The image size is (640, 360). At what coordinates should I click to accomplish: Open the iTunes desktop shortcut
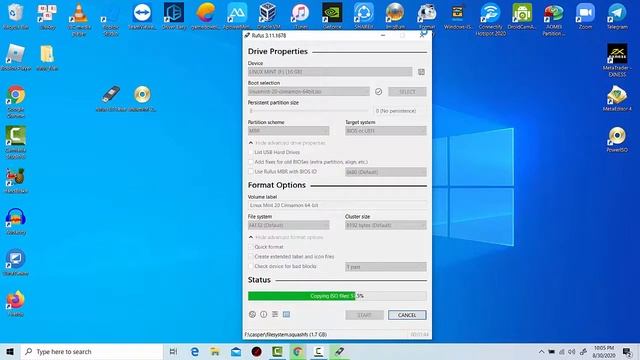300,16
